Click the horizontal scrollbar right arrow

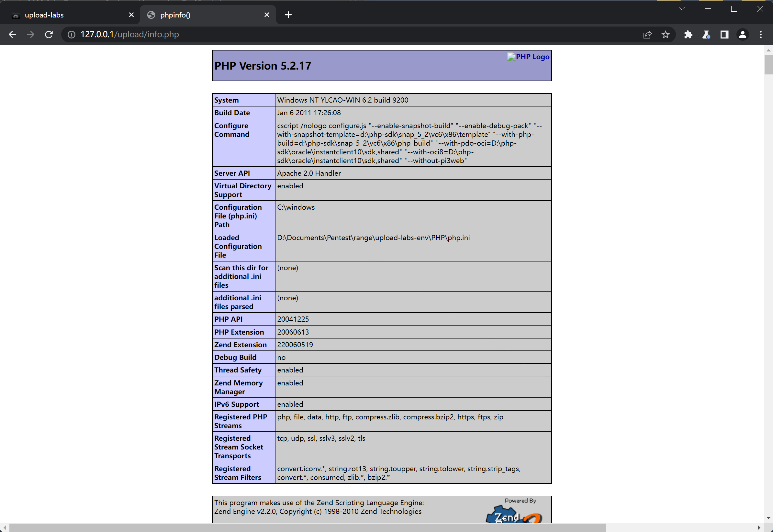[x=759, y=528]
